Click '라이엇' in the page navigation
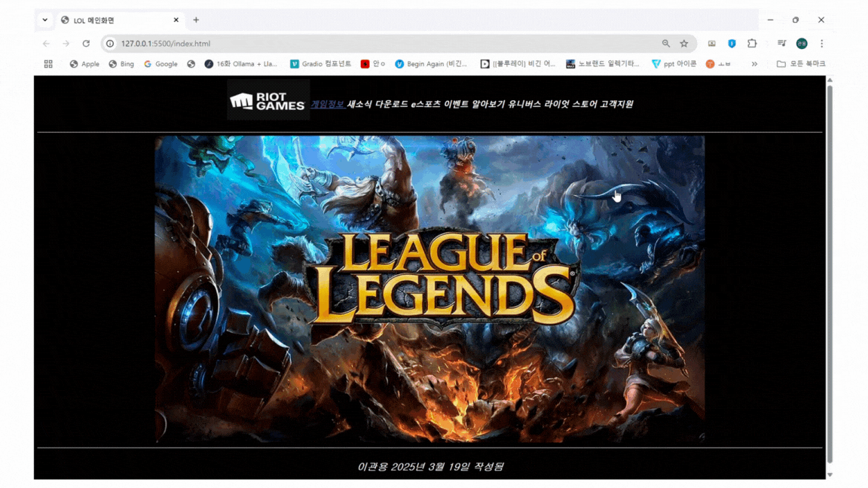Image resolution: width=868 pixels, height=488 pixels. pos(556,104)
